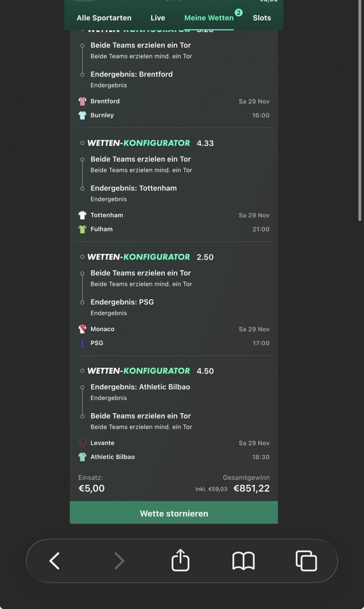Open the Live tab
The height and width of the screenshot is (609, 364).
pyautogui.click(x=158, y=18)
